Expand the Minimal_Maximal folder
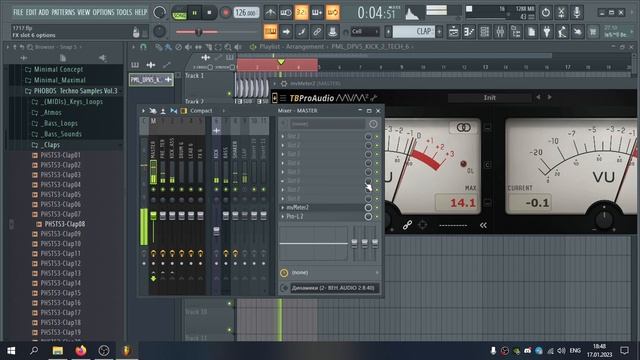 (x=60, y=80)
